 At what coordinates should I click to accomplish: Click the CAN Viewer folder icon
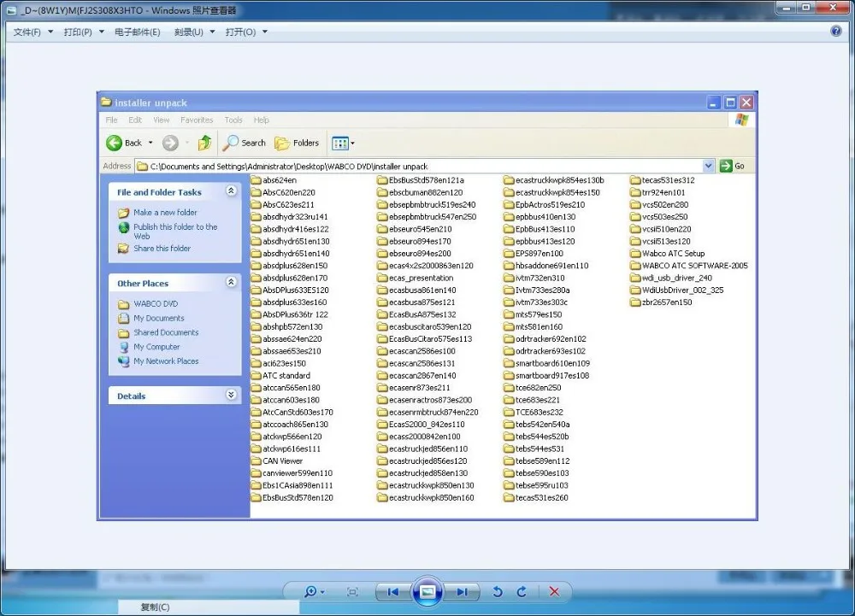256,461
